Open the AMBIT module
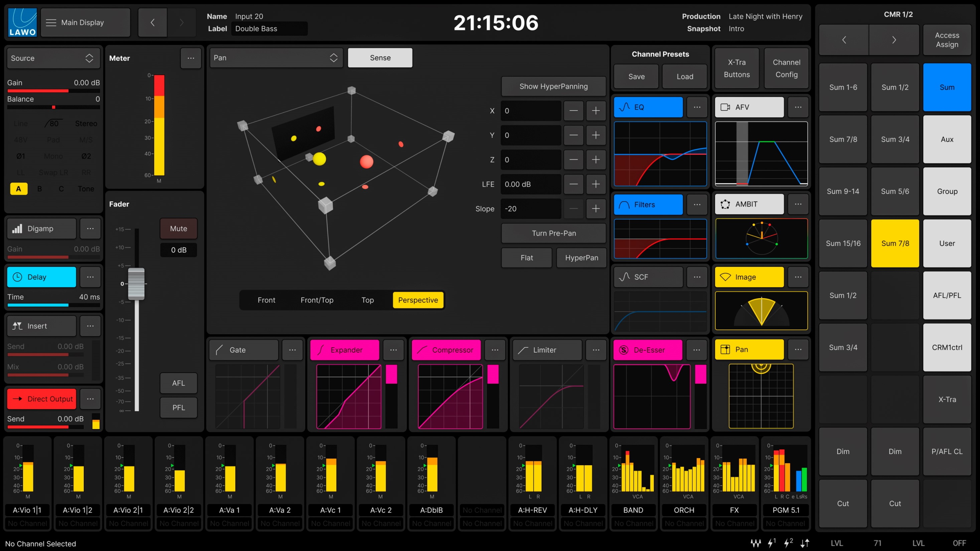The width and height of the screenshot is (980, 551). [x=749, y=204]
